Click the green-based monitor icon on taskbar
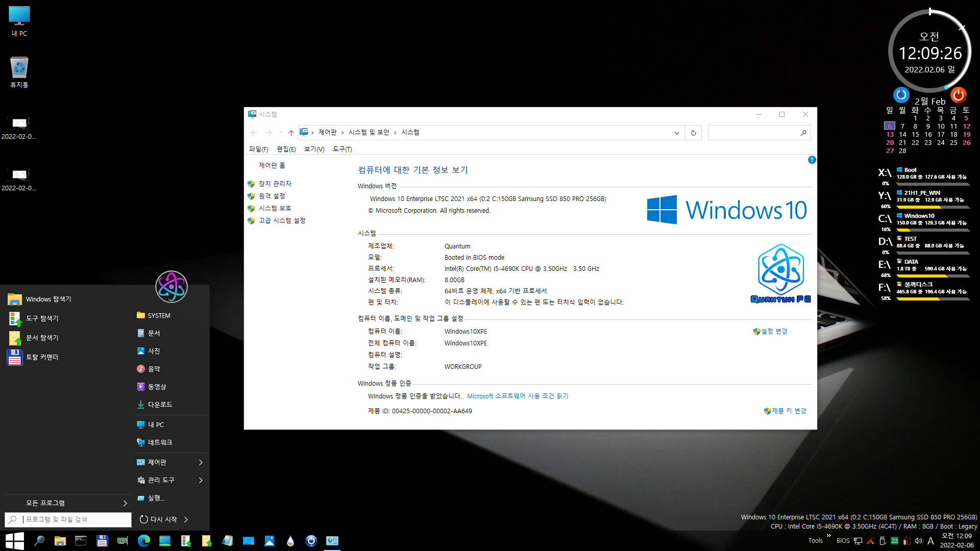Viewport: 980px width, 551px height. point(164,541)
